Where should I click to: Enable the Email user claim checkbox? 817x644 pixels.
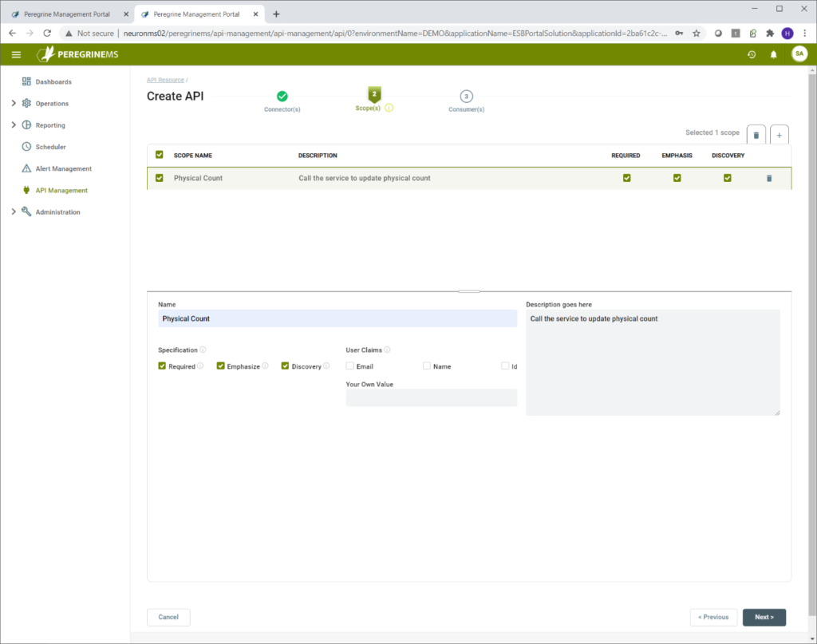point(349,365)
